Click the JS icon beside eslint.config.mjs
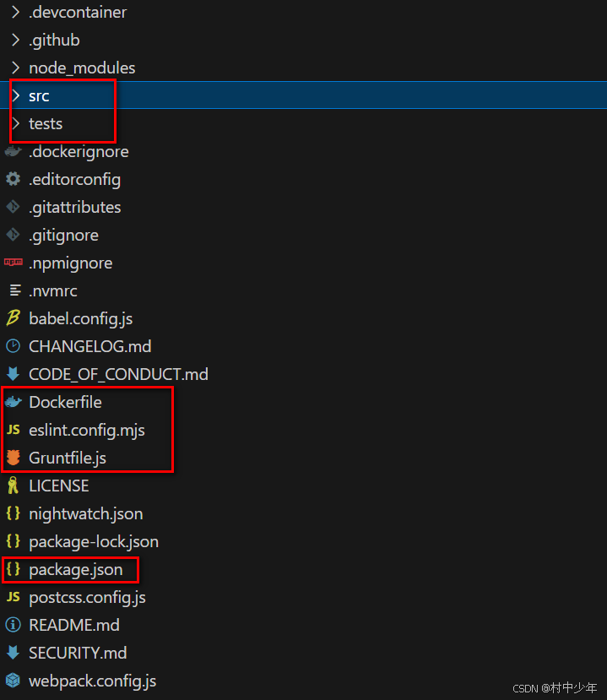This screenshot has width=607, height=700. pyautogui.click(x=13, y=430)
